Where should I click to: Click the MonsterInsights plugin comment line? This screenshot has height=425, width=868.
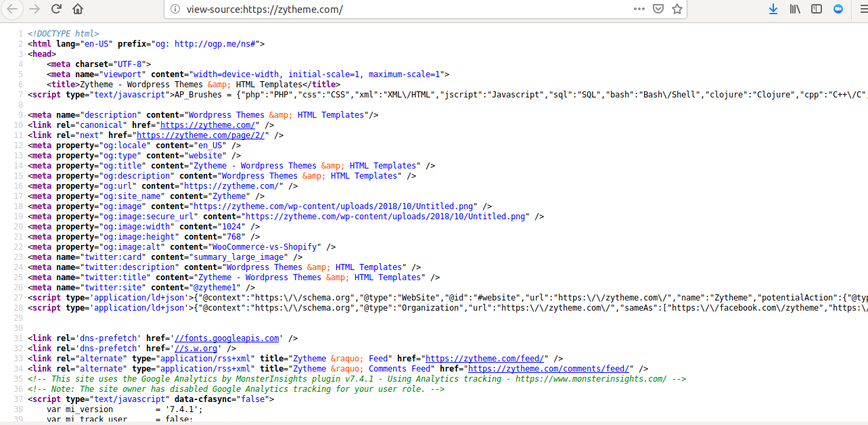[357, 379]
